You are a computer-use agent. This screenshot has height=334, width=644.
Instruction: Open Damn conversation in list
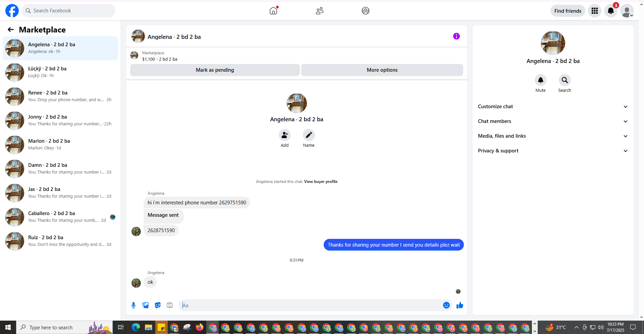(60, 169)
